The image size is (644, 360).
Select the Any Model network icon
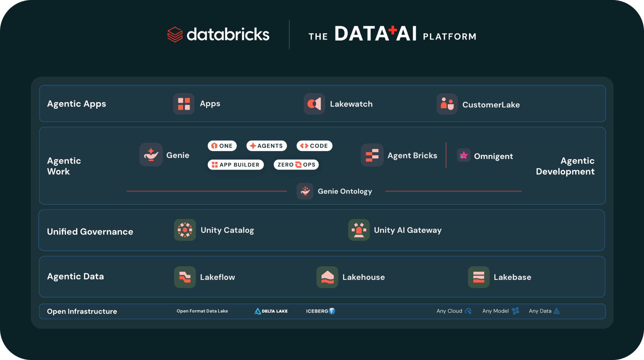(515, 311)
